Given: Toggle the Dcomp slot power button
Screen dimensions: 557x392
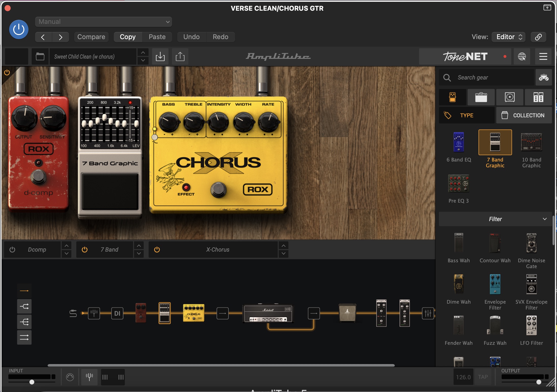Looking at the screenshot, I should [12, 250].
